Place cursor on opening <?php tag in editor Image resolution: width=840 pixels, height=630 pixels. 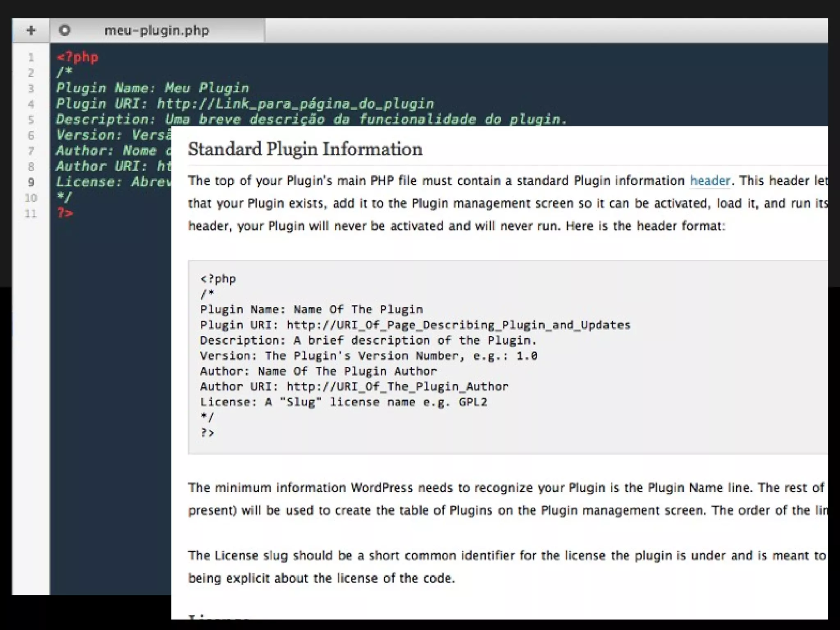78,57
